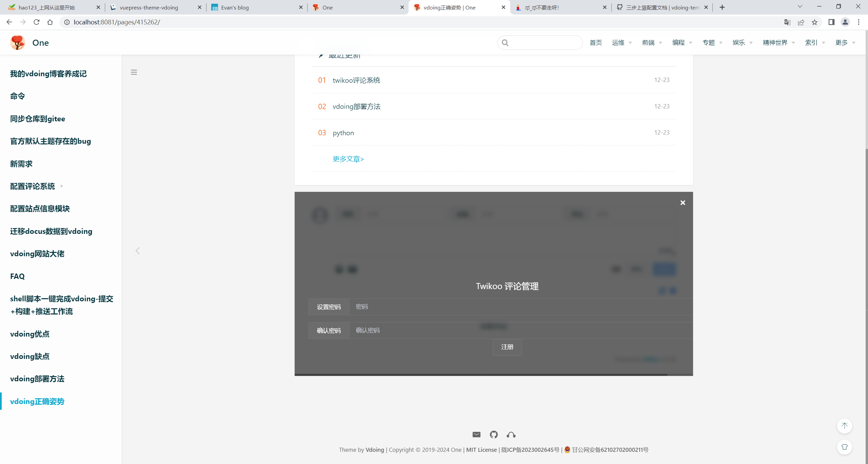The height and width of the screenshot is (464, 868).
Task: Toggle the sidebar hamburger menu icon
Action: pos(134,72)
